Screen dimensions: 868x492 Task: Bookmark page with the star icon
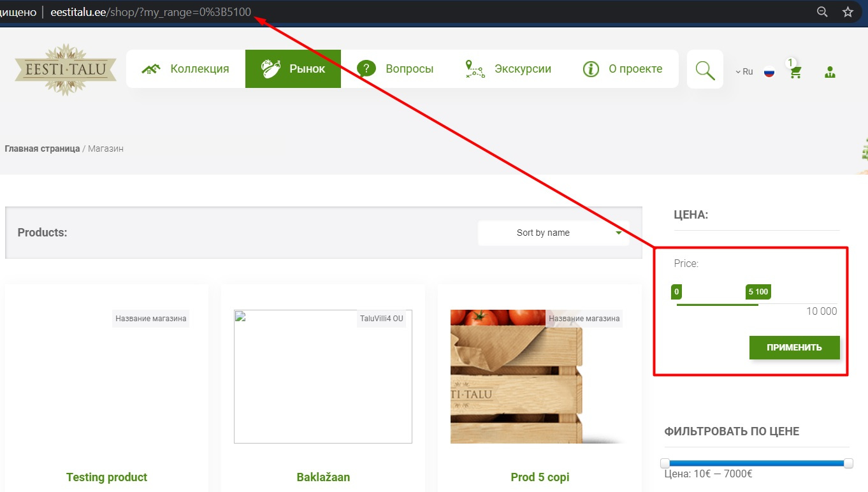tap(848, 11)
